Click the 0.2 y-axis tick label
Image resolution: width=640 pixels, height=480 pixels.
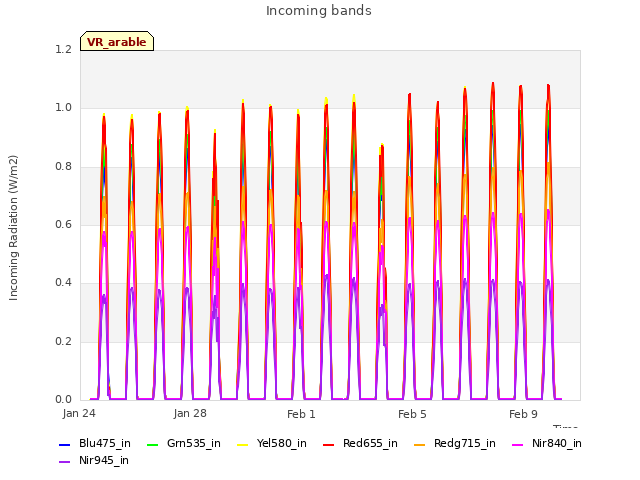click(63, 341)
